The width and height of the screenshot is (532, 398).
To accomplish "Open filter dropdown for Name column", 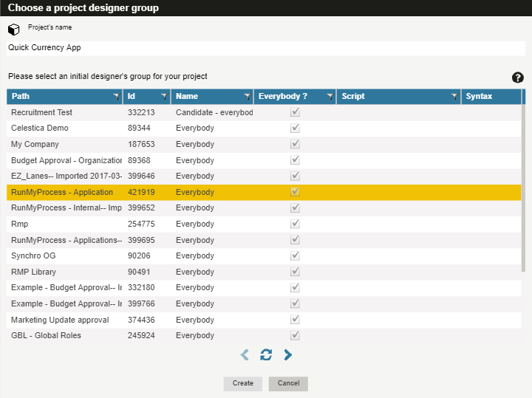I will click(246, 97).
